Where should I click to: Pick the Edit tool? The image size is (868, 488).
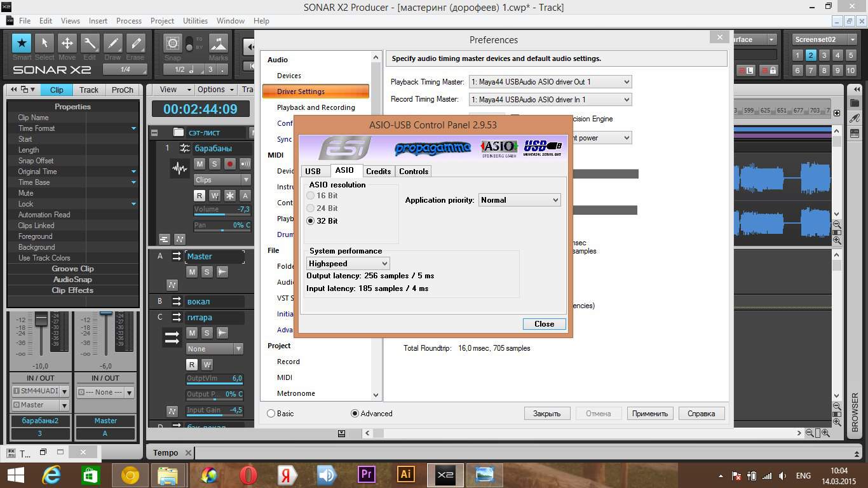click(90, 44)
